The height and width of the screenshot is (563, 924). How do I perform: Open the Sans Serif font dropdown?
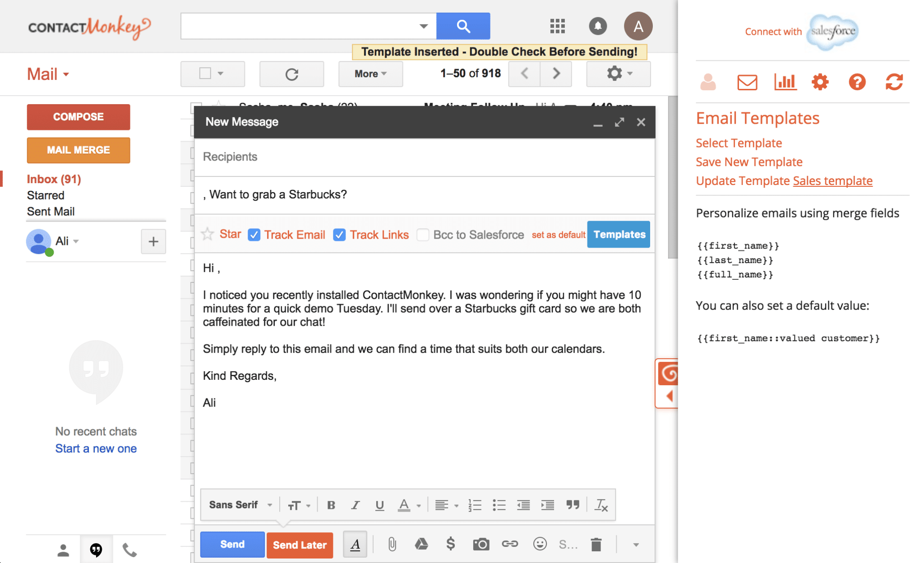(x=240, y=505)
